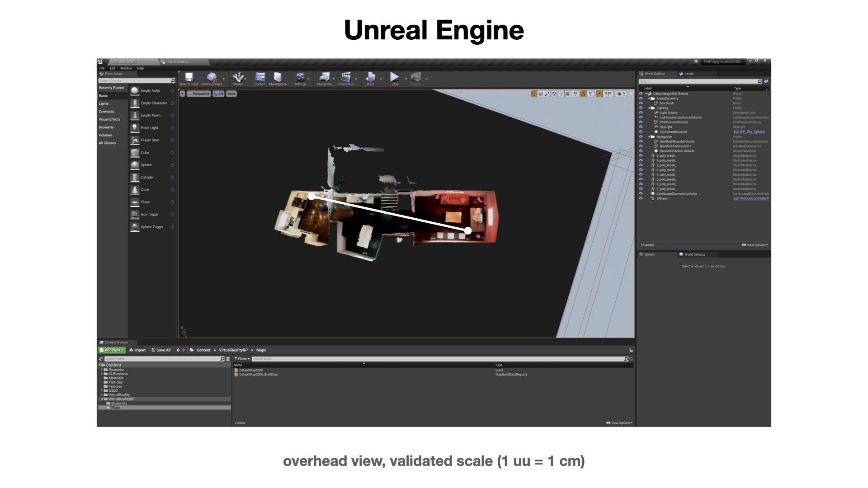The width and height of the screenshot is (868, 488).
Task: Toggle visibility of Light Source actor
Action: click(x=641, y=113)
